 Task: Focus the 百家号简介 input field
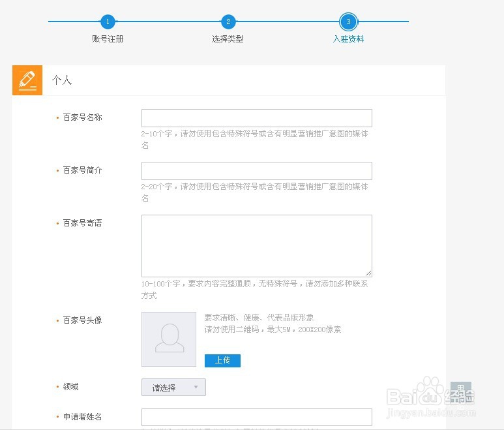257,171
